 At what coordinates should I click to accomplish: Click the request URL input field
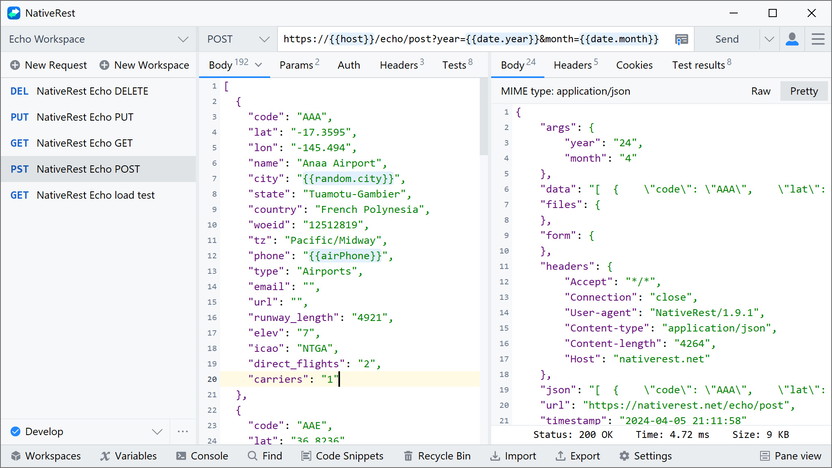pos(473,39)
